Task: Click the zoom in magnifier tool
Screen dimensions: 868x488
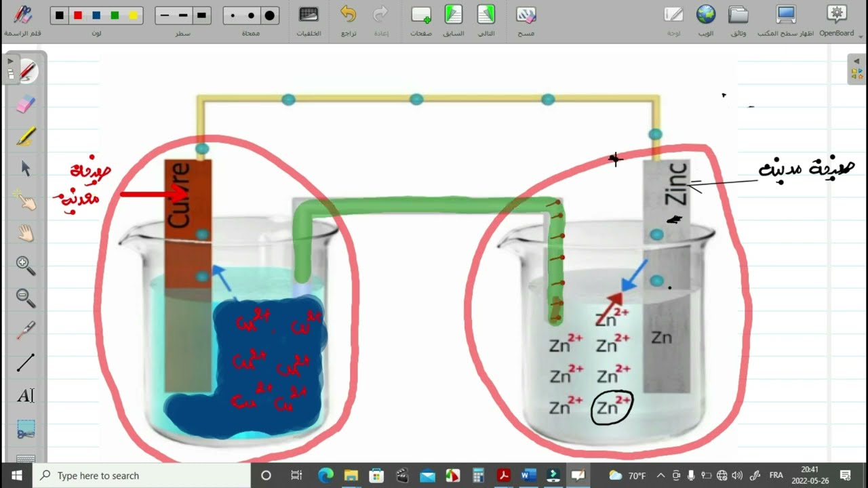Action: (x=26, y=266)
